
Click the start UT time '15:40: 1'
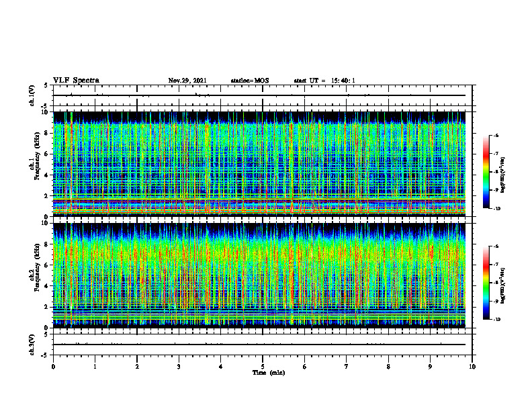[343, 81]
